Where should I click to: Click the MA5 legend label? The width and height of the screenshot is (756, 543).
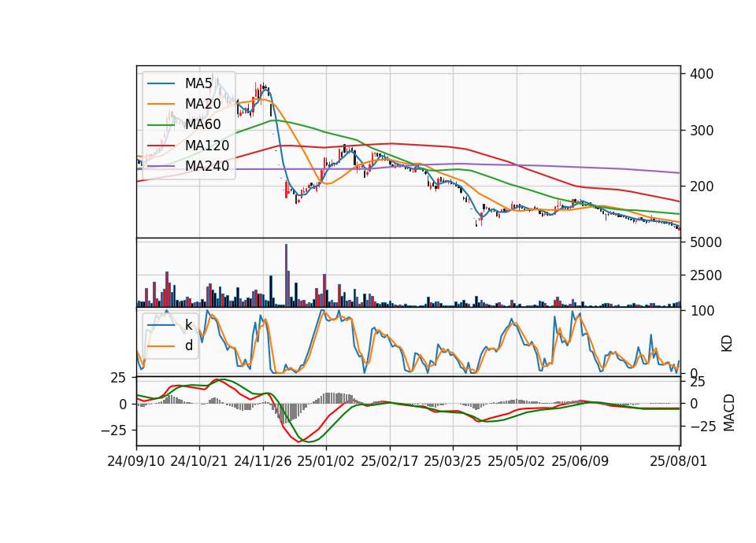click(198, 83)
